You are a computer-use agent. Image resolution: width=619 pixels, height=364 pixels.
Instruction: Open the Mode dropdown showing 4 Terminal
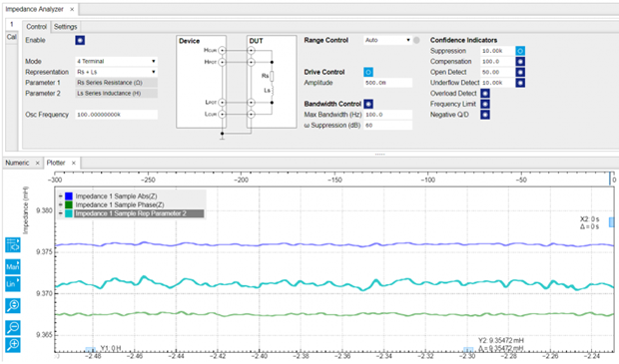pyautogui.click(x=116, y=62)
